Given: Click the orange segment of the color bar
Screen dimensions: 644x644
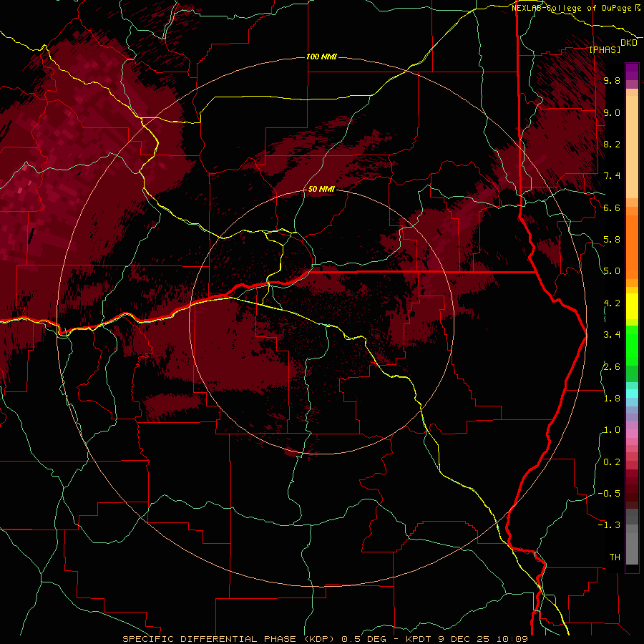Looking at the screenshot, I should pos(632,246).
